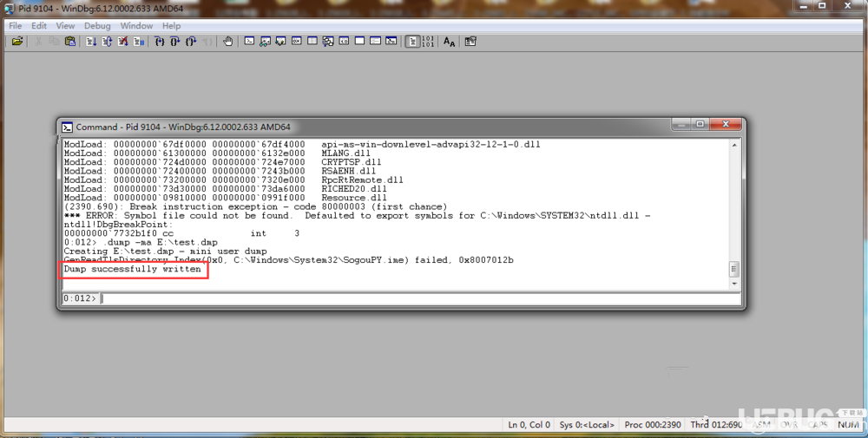Click the Paste clipboard toolbar icon
The height and width of the screenshot is (438, 868).
(x=69, y=42)
